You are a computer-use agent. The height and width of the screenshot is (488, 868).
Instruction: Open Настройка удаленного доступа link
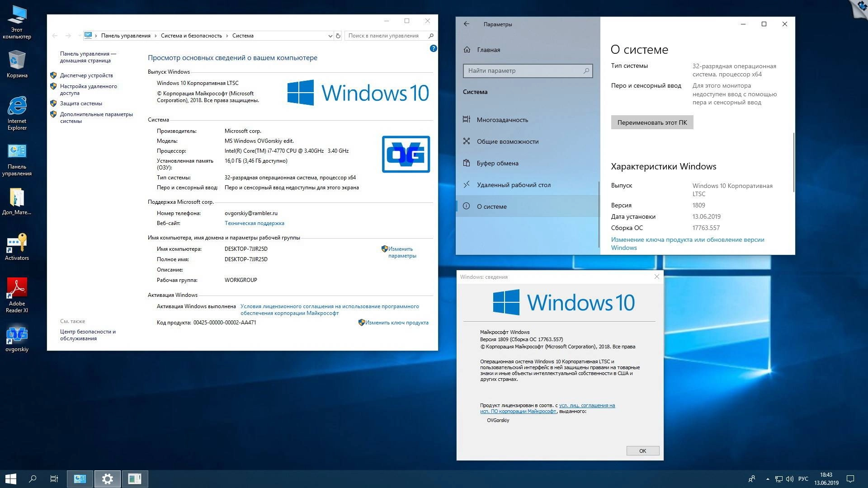pyautogui.click(x=88, y=89)
